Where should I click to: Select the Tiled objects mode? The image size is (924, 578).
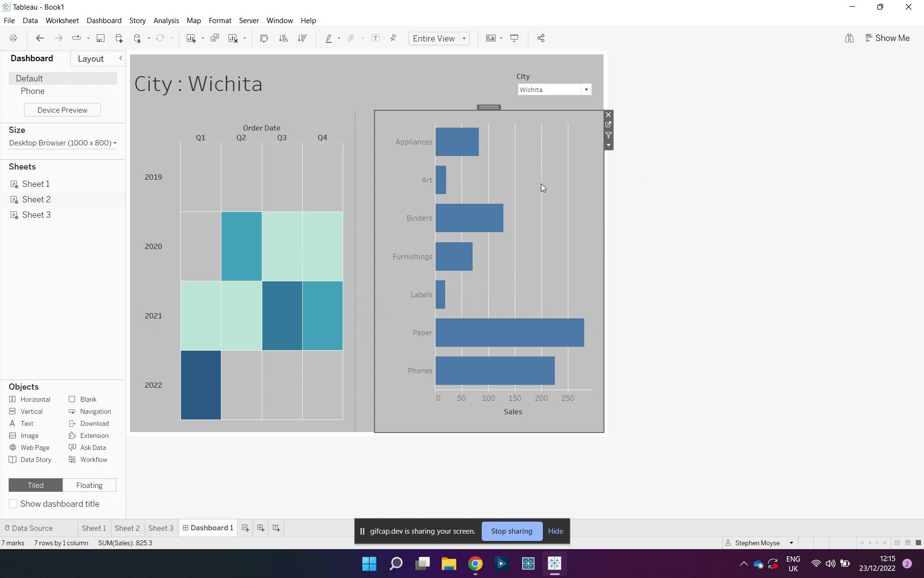[x=36, y=485]
